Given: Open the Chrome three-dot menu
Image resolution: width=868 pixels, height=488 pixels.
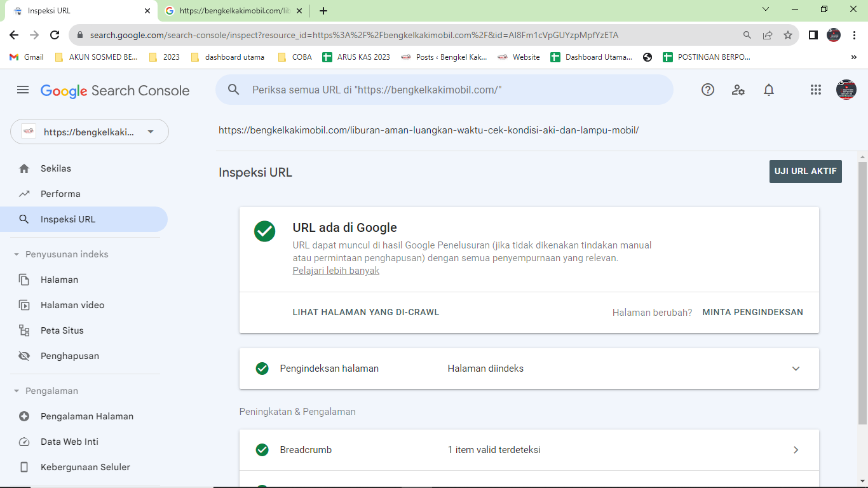Looking at the screenshot, I should pyautogui.click(x=855, y=35).
